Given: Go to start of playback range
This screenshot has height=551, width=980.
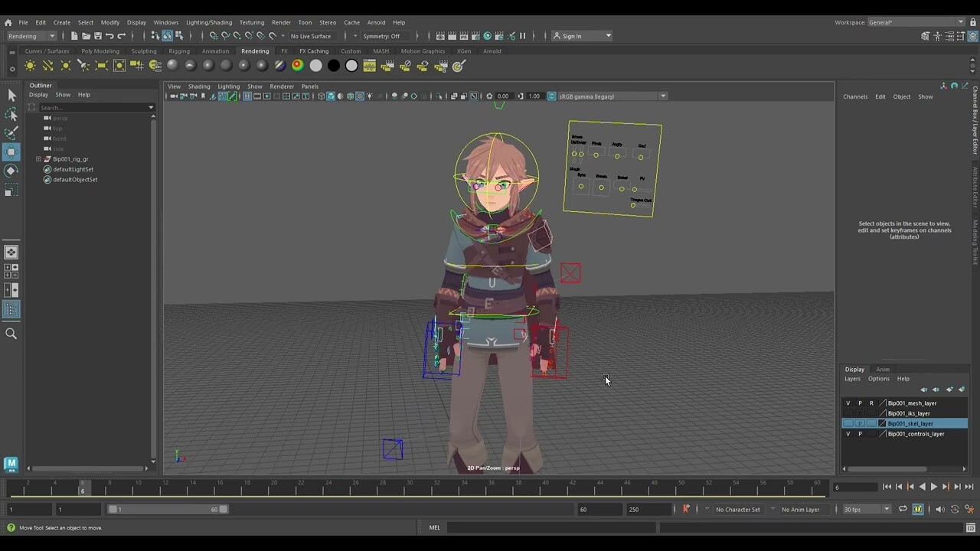Looking at the screenshot, I should 887,487.
